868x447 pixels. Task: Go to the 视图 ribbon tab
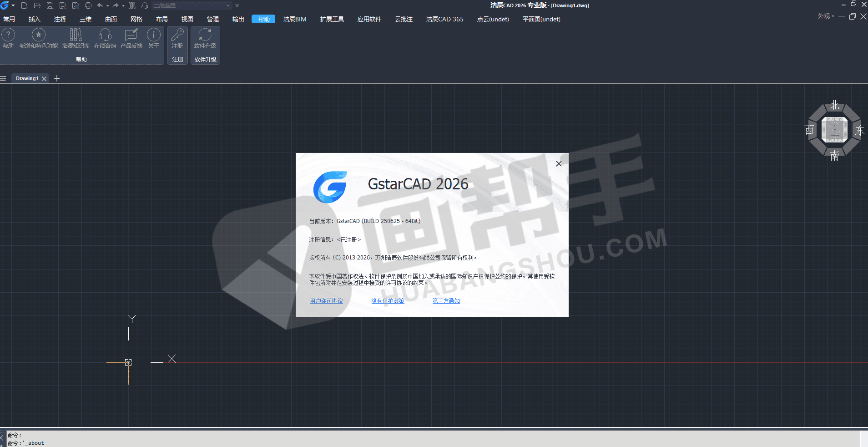pos(187,19)
